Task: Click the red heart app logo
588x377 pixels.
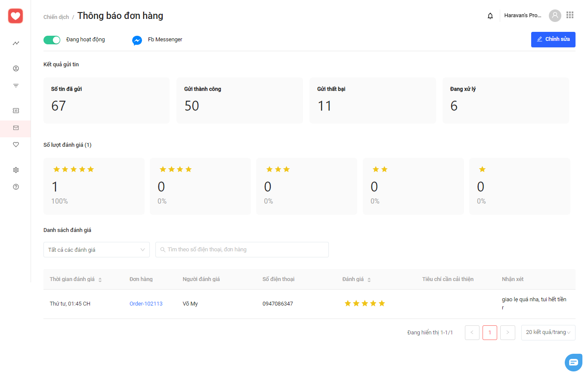Action: 15,16
